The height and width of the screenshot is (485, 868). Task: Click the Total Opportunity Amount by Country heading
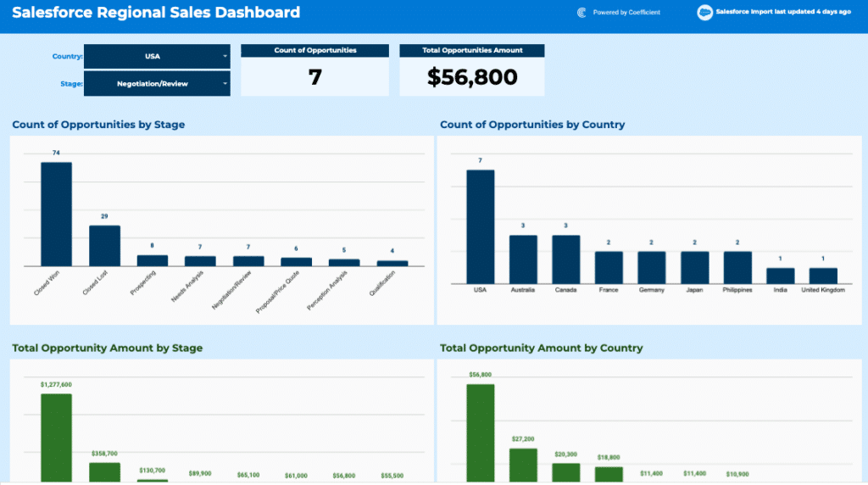click(x=542, y=348)
